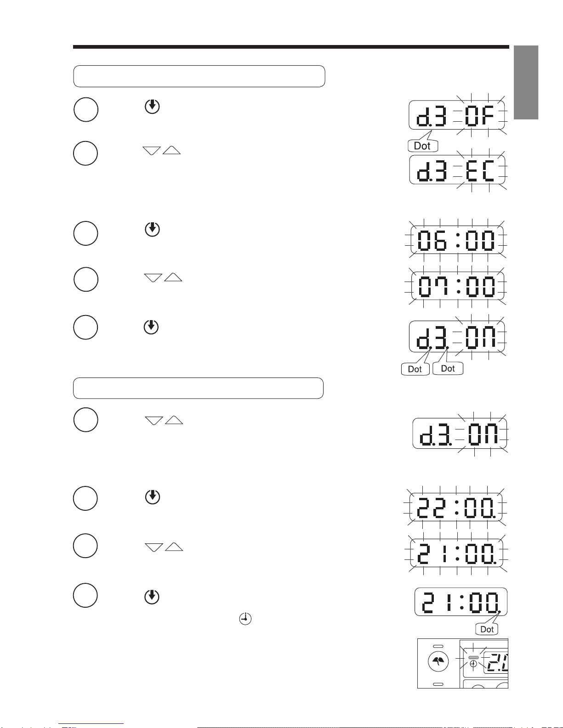Toggle the gray indicator lamp in the controller panel

coord(473,658)
